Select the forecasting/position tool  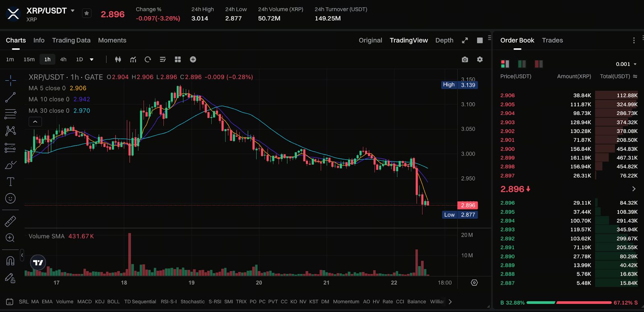[x=10, y=148]
